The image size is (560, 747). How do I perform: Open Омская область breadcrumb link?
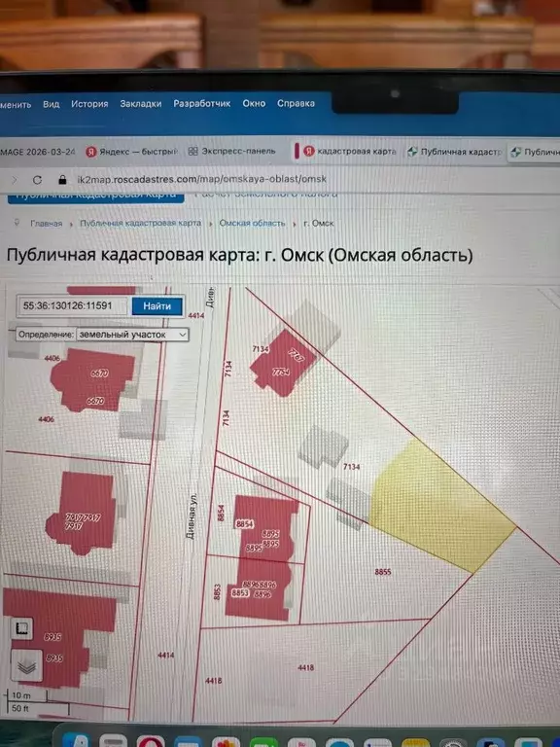(x=252, y=223)
